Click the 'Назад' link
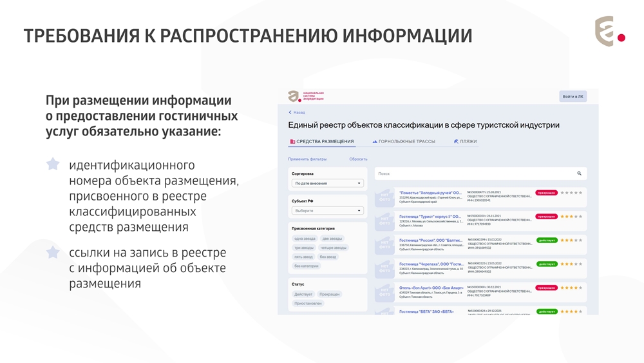Image resolution: width=644 pixels, height=363 pixels. (297, 112)
